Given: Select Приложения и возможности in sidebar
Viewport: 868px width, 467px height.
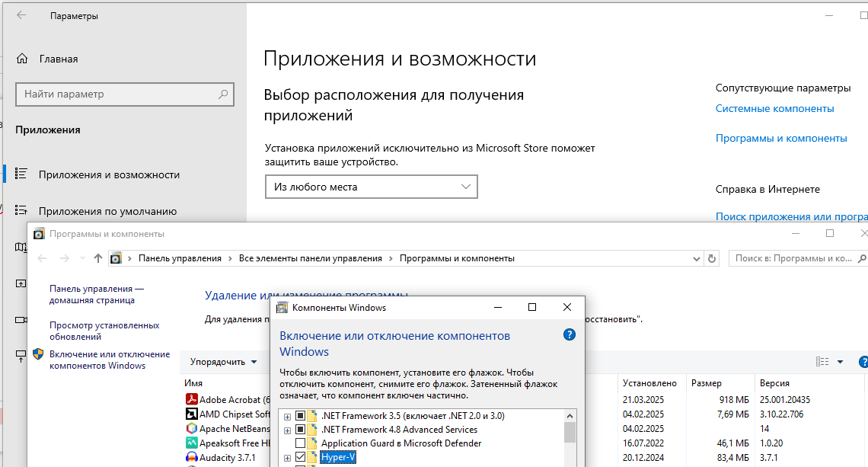Looking at the screenshot, I should tap(109, 174).
